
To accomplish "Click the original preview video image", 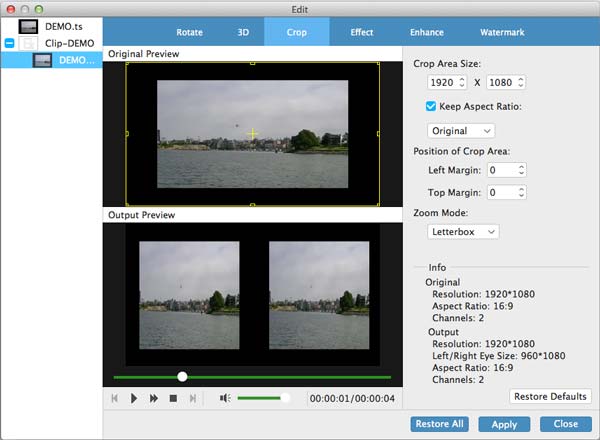I will (x=253, y=134).
